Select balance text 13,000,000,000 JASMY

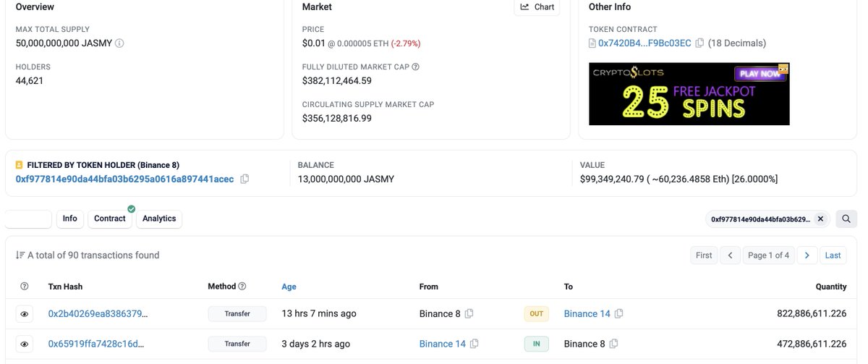click(x=346, y=179)
